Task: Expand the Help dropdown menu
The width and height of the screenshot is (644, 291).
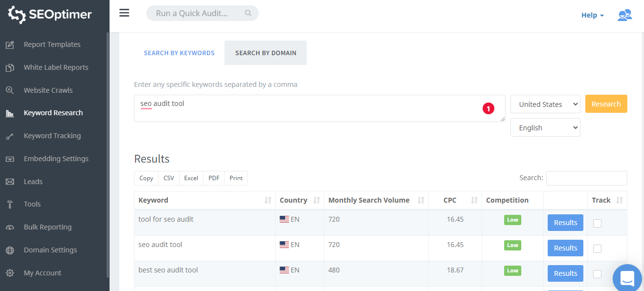Action: (x=592, y=15)
